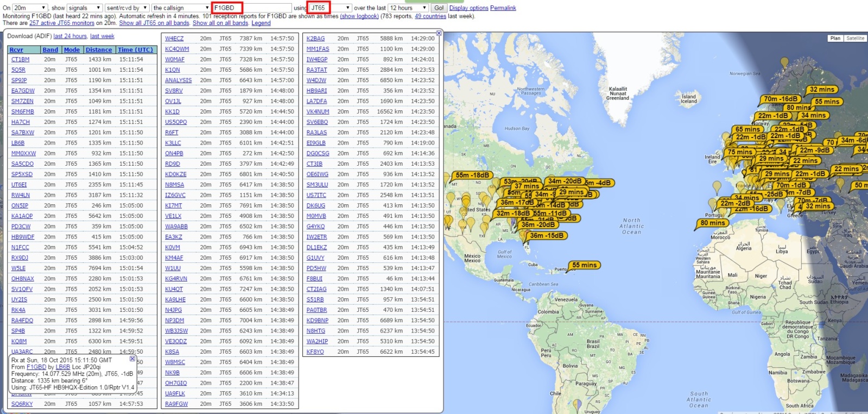Screen dimensions: 868x414
Task: Select time cell 15:04:52 for N1FCC
Action: pyautogui.click(x=131, y=247)
